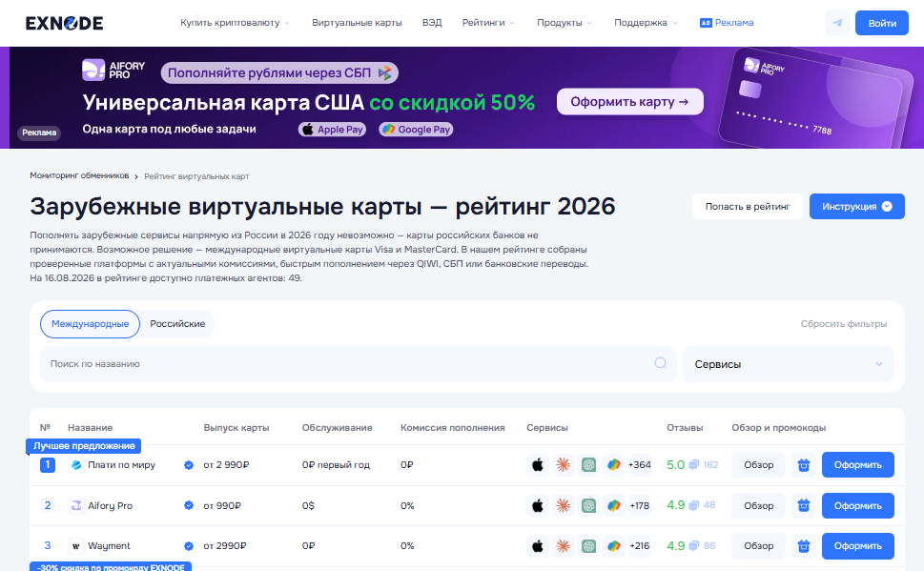
Task: Click the Поиск по названию field
Action: pyautogui.click(x=359, y=364)
